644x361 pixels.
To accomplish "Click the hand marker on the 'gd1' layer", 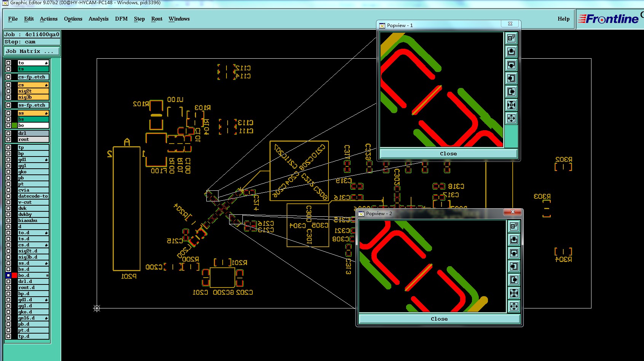I will [x=46, y=160].
